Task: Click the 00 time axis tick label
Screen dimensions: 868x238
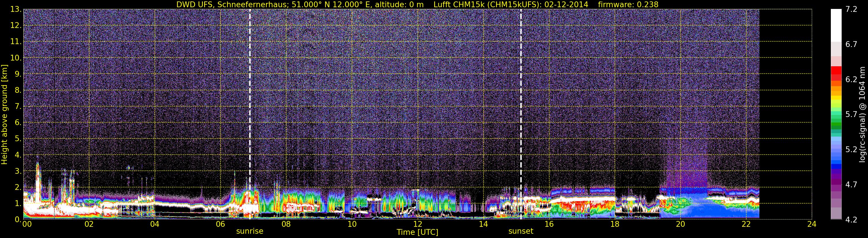Action: click(27, 224)
